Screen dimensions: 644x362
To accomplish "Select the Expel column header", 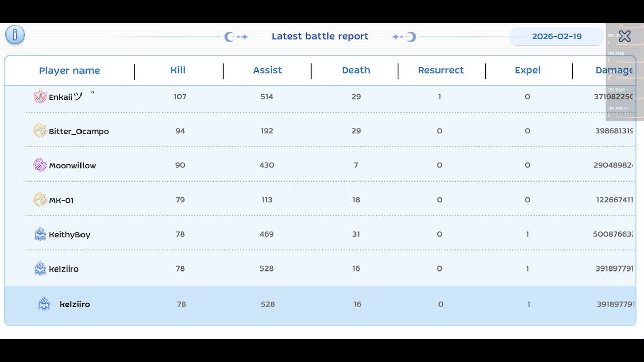I will click(527, 70).
